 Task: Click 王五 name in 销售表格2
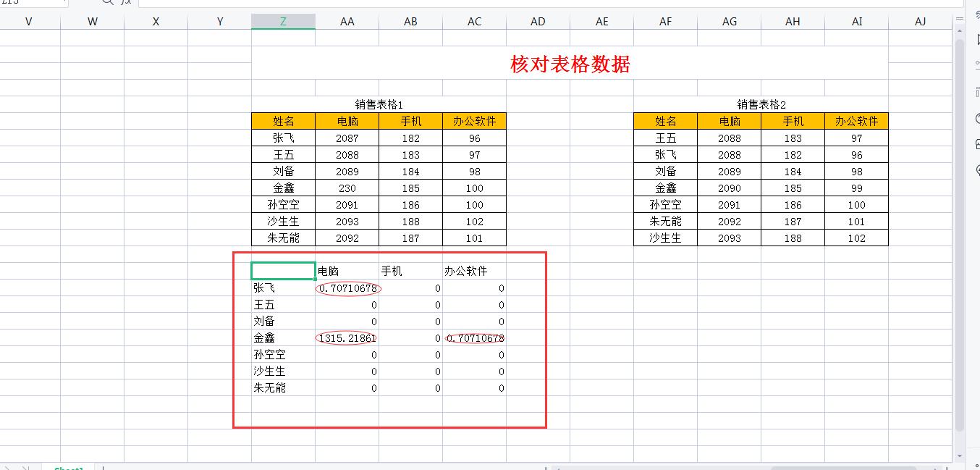pos(666,138)
